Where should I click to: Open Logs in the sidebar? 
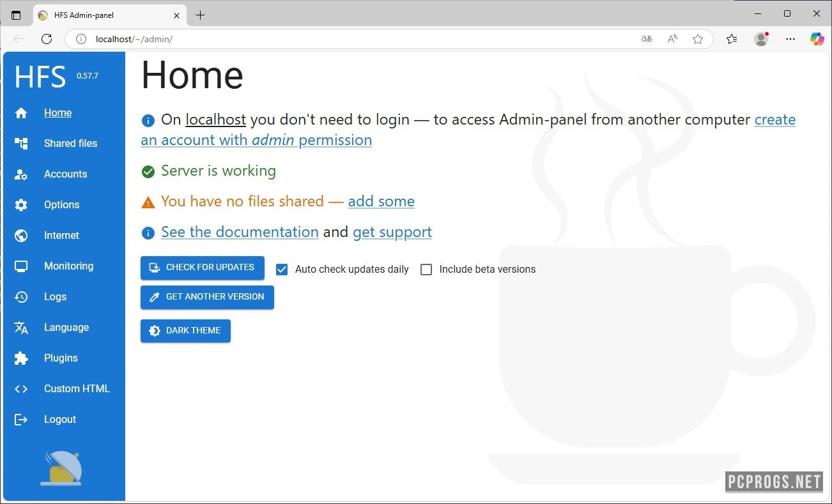55,297
